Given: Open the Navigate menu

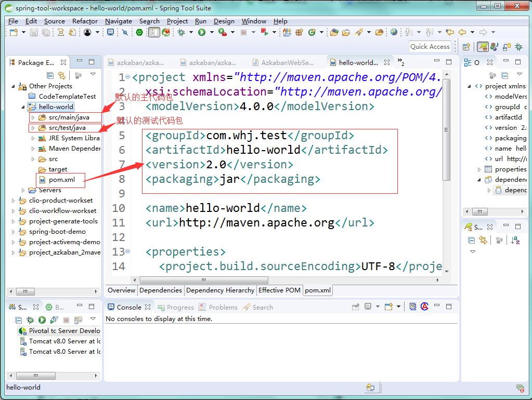Looking at the screenshot, I should 119,21.
